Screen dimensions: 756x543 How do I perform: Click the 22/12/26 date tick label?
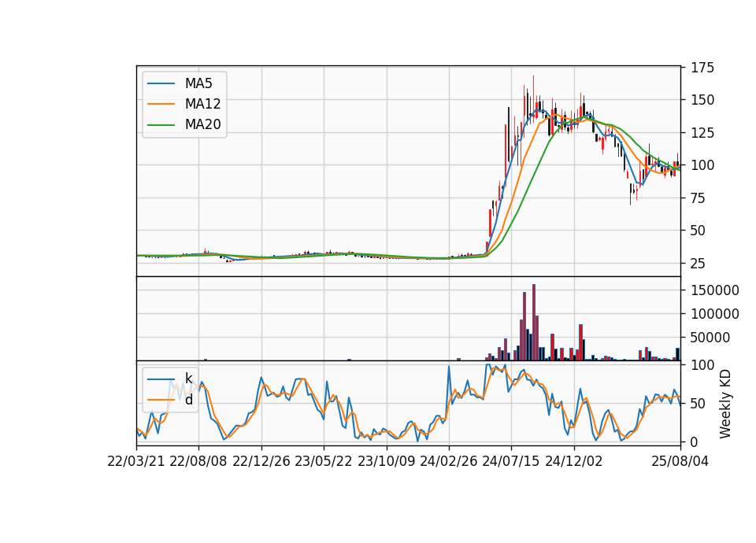[x=261, y=461]
